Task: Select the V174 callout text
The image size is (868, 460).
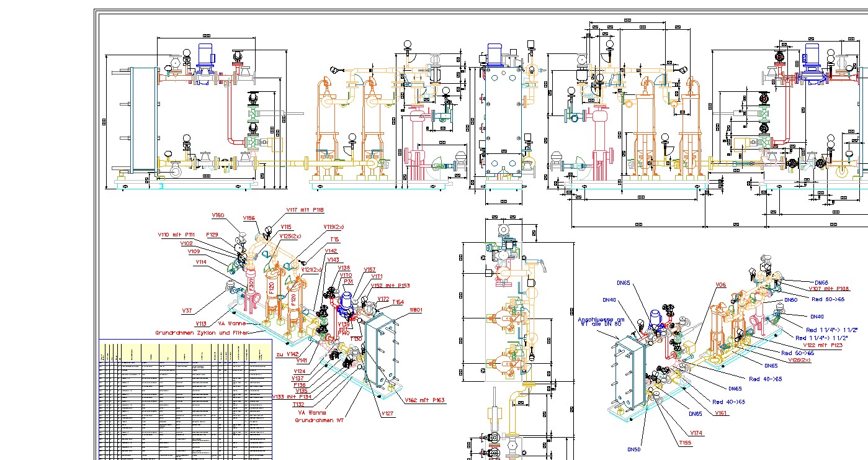Action: [x=696, y=432]
